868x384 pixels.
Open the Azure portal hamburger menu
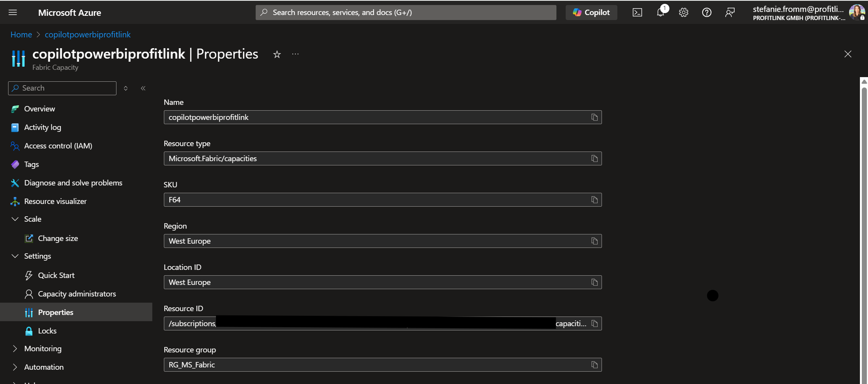[13, 12]
